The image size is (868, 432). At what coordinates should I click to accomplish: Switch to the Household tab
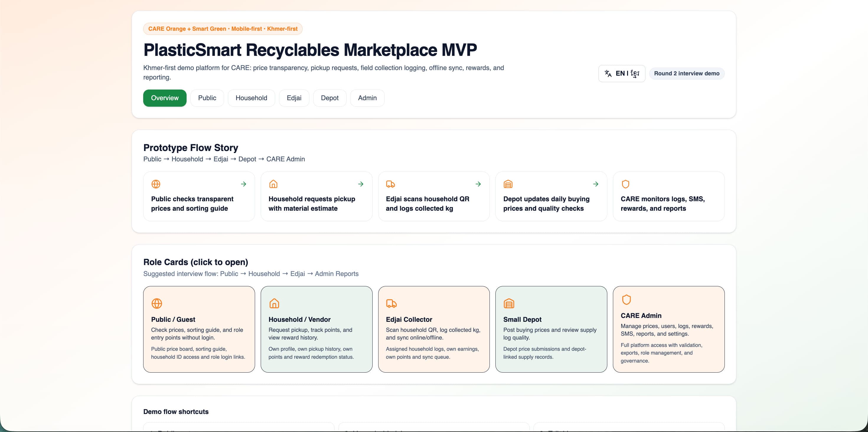coord(251,98)
